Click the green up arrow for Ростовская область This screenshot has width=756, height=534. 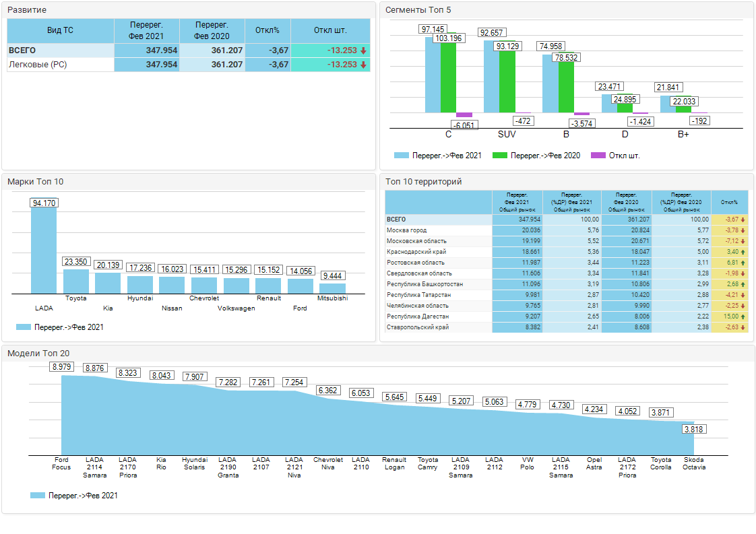click(x=743, y=263)
